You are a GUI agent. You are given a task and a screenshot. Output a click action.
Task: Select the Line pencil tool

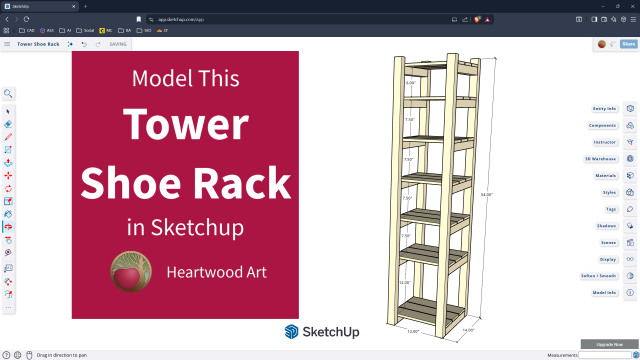[8, 137]
